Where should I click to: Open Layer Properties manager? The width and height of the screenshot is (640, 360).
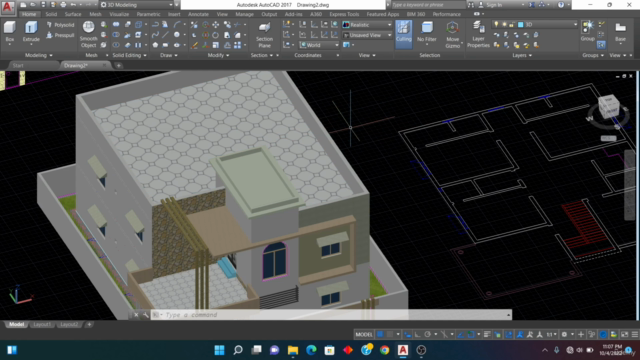[x=478, y=35]
